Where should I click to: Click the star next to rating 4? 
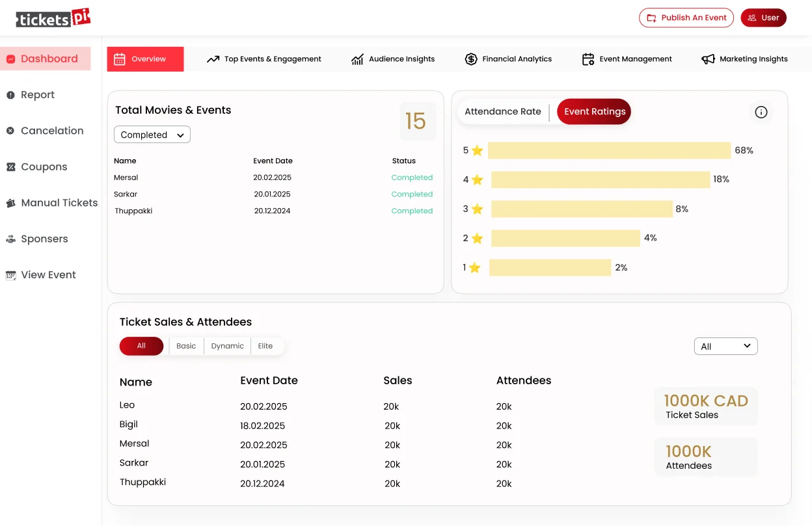(477, 180)
